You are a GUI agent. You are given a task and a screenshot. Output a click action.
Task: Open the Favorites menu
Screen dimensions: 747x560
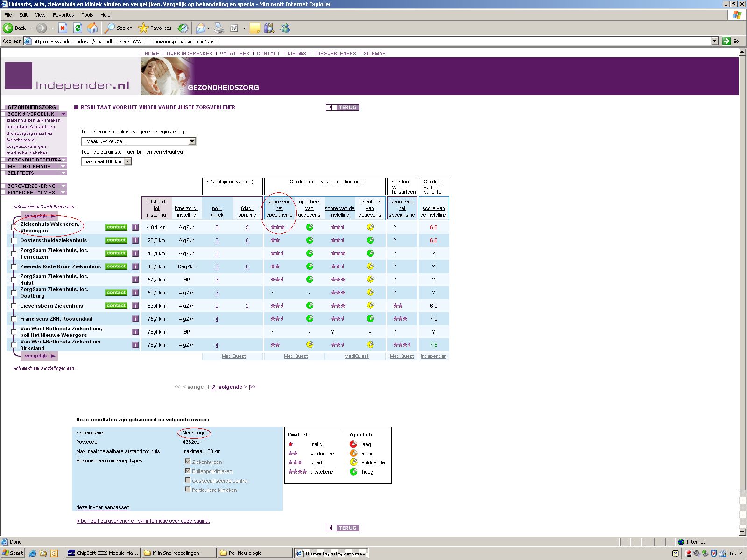pos(63,15)
